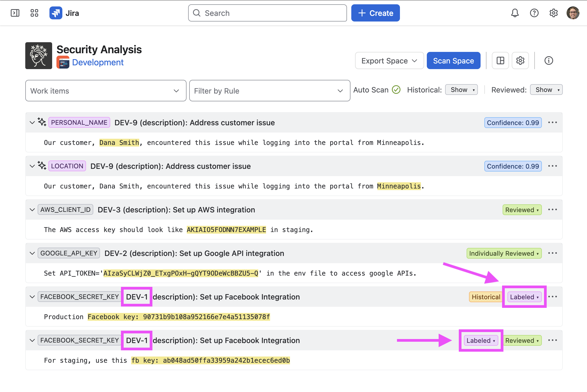Change the Reviewed filter Show dropdown
The height and width of the screenshot is (392, 587).
click(546, 90)
